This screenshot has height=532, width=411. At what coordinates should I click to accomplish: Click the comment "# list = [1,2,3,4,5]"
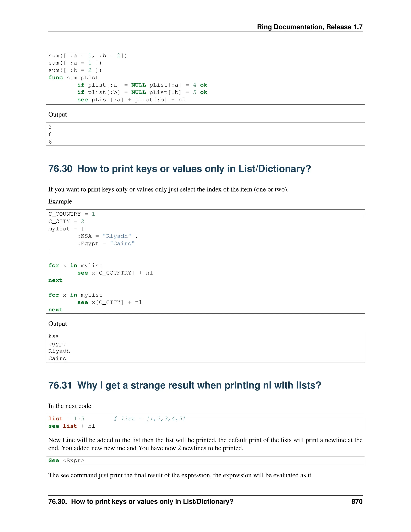[x=150, y=419]
